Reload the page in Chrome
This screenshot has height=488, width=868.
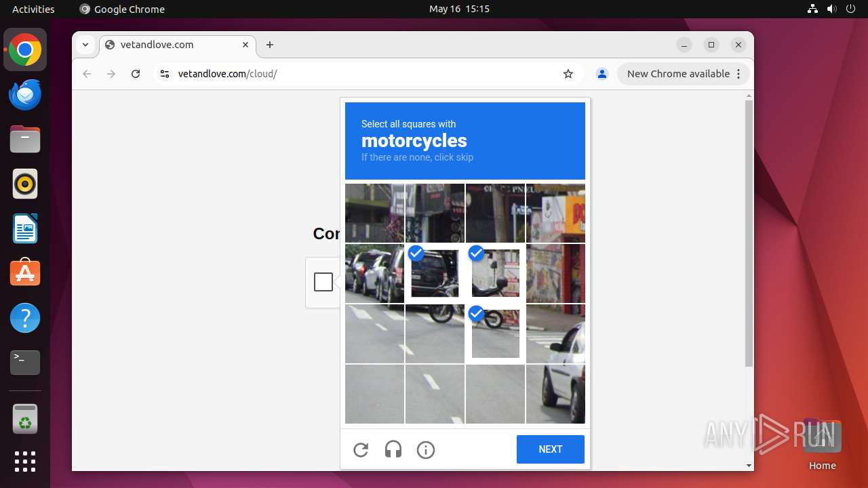coord(136,74)
